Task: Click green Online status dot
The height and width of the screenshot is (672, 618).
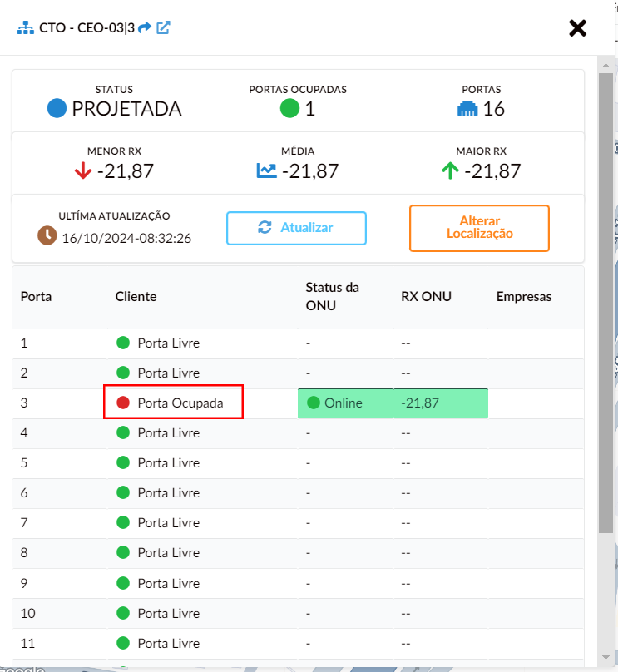Action: [x=314, y=403]
